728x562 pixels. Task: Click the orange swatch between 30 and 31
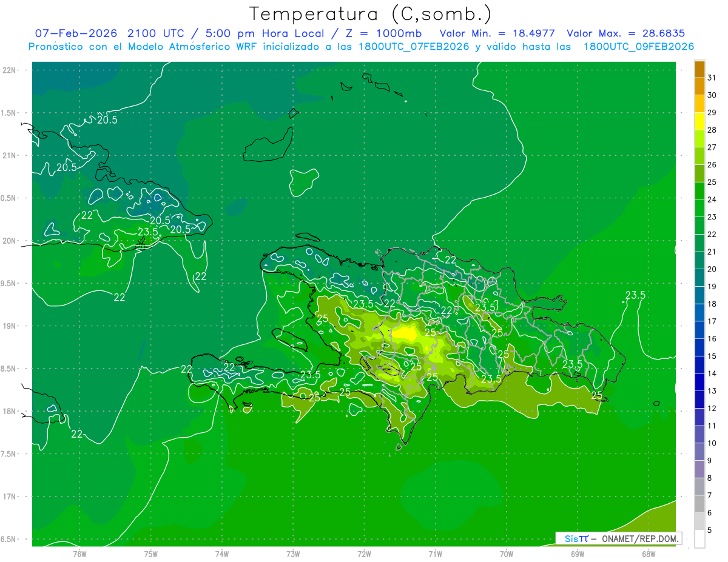pos(699,86)
